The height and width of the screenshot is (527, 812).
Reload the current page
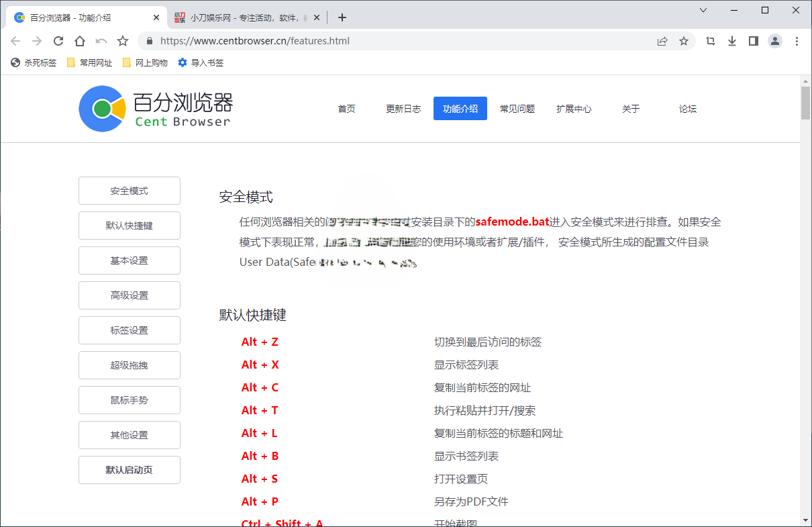tap(58, 41)
